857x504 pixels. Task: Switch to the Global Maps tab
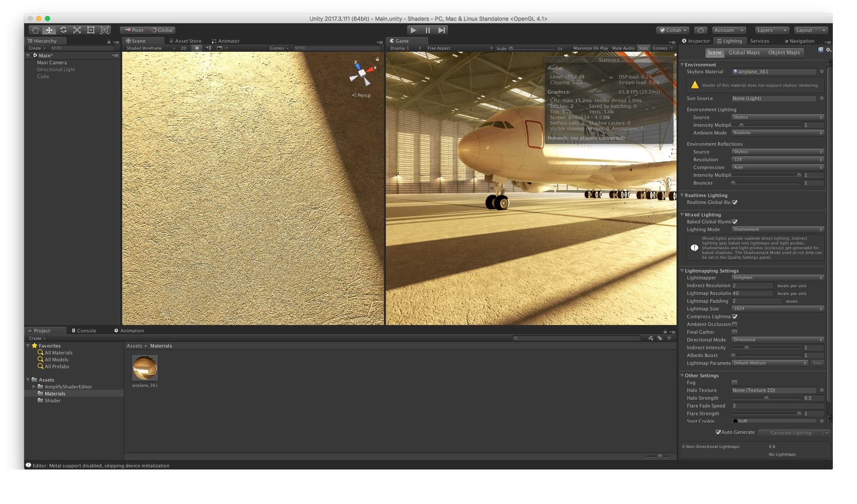pos(744,52)
